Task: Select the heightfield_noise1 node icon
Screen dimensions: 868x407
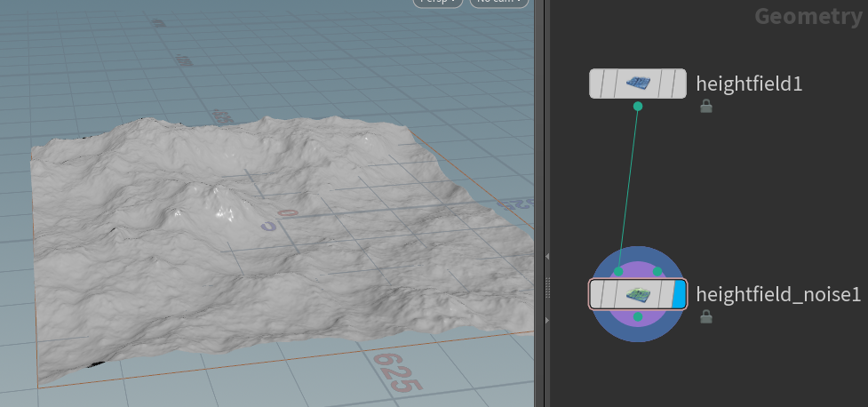Action: (638, 295)
